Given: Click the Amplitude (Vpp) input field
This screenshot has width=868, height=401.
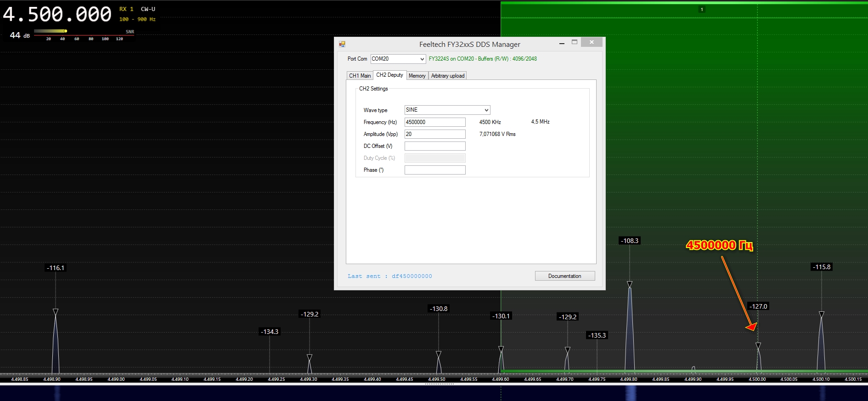Looking at the screenshot, I should click(435, 134).
